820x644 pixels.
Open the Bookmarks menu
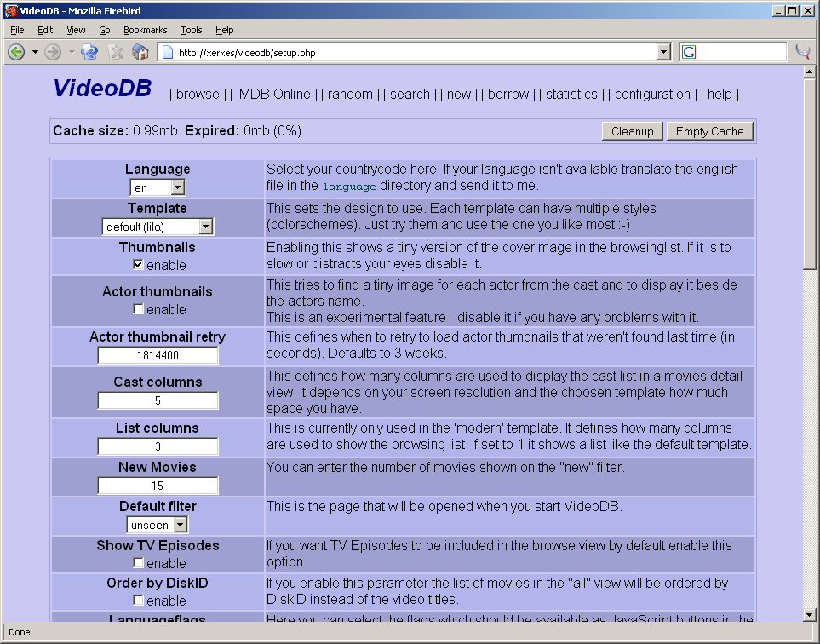[146, 30]
